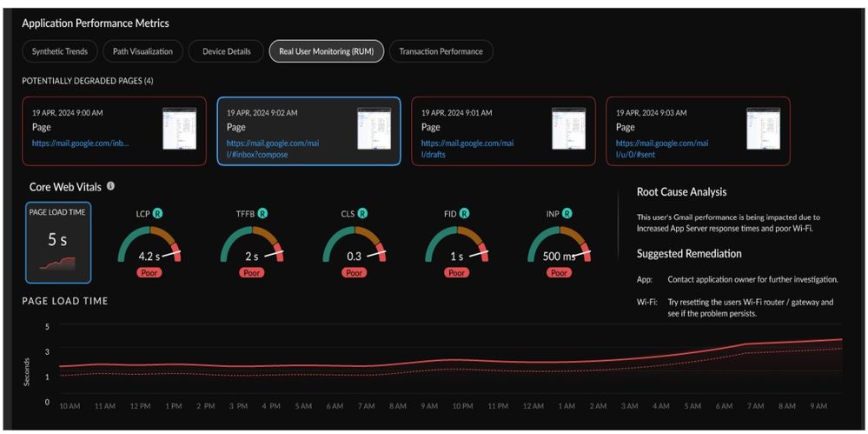
Task: Open the mail/drafts page link
Action: point(467,149)
